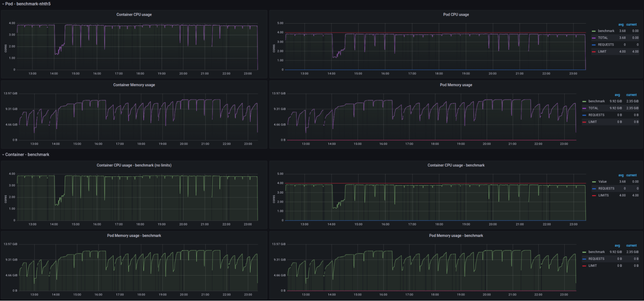Sort Pod Memory usage legend by current

pyautogui.click(x=631, y=95)
